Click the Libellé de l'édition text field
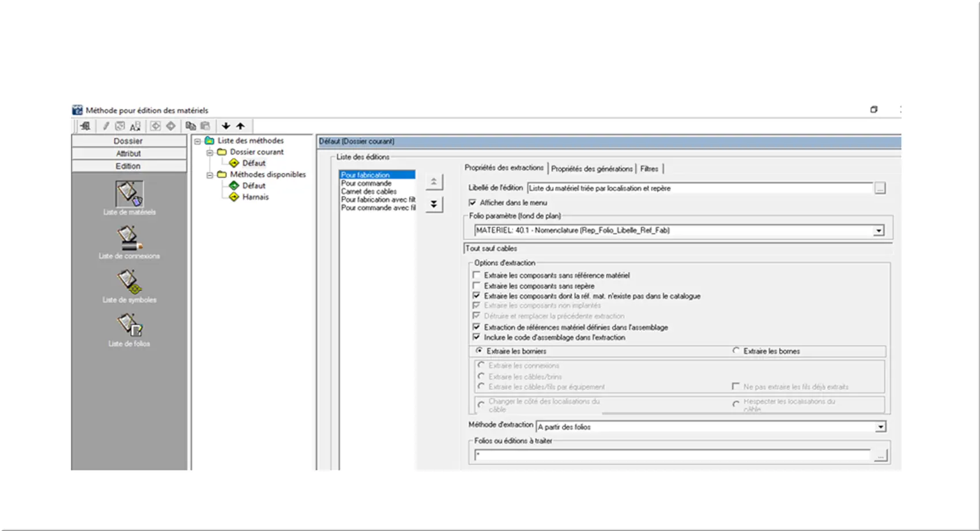This screenshot has height=531, width=980. pyautogui.click(x=700, y=189)
